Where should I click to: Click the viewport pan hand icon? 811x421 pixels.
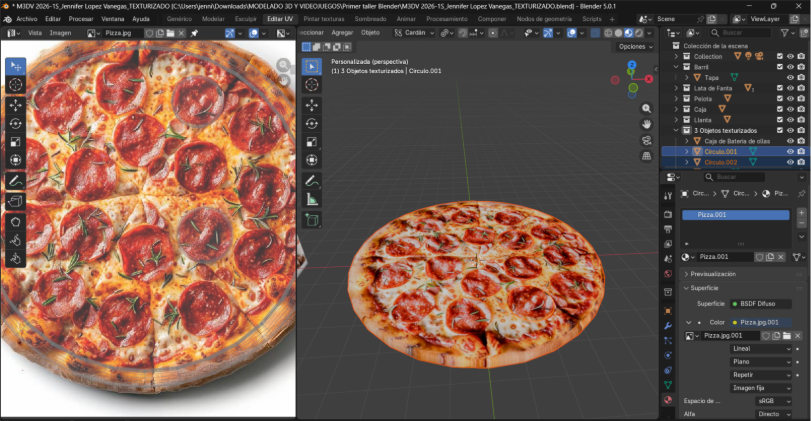click(x=646, y=124)
